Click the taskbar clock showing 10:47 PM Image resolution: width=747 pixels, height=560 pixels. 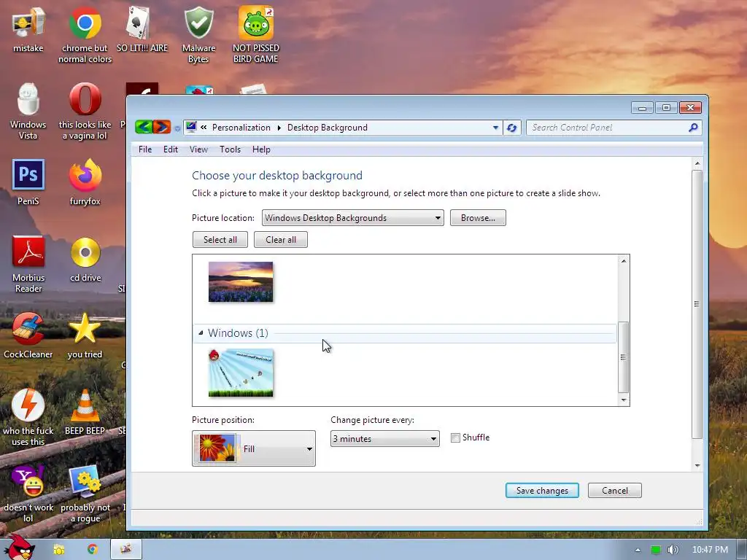point(710,550)
